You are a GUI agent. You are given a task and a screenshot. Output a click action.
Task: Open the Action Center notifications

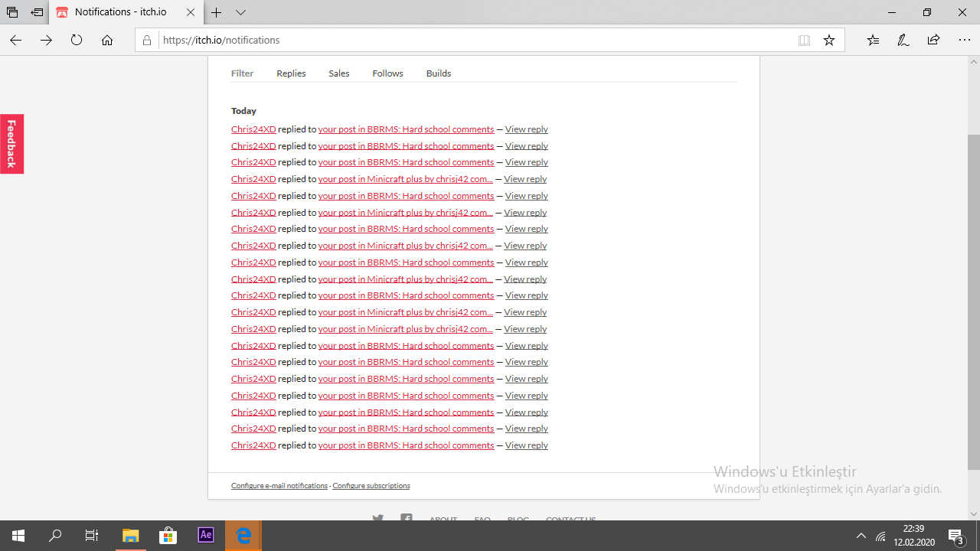956,536
